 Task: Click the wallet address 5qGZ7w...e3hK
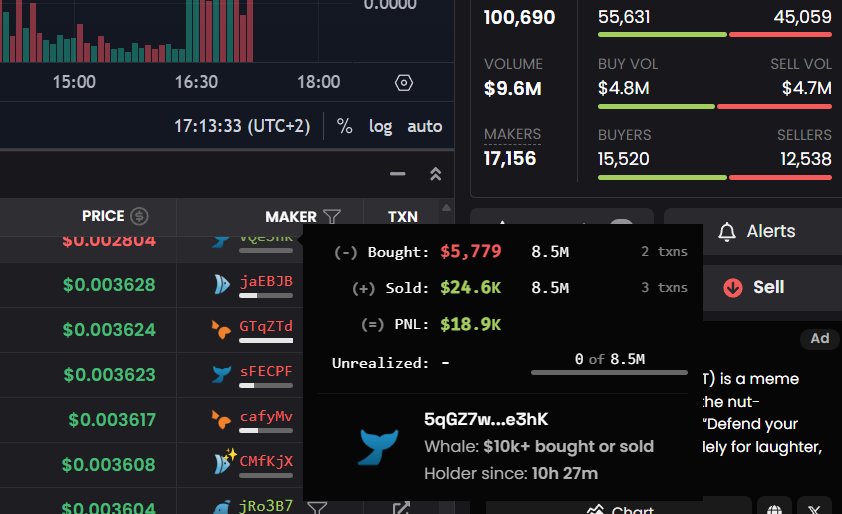click(x=486, y=419)
